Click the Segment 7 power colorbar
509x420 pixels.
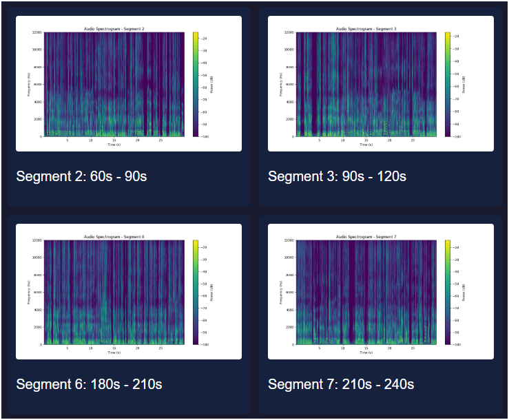(448, 292)
